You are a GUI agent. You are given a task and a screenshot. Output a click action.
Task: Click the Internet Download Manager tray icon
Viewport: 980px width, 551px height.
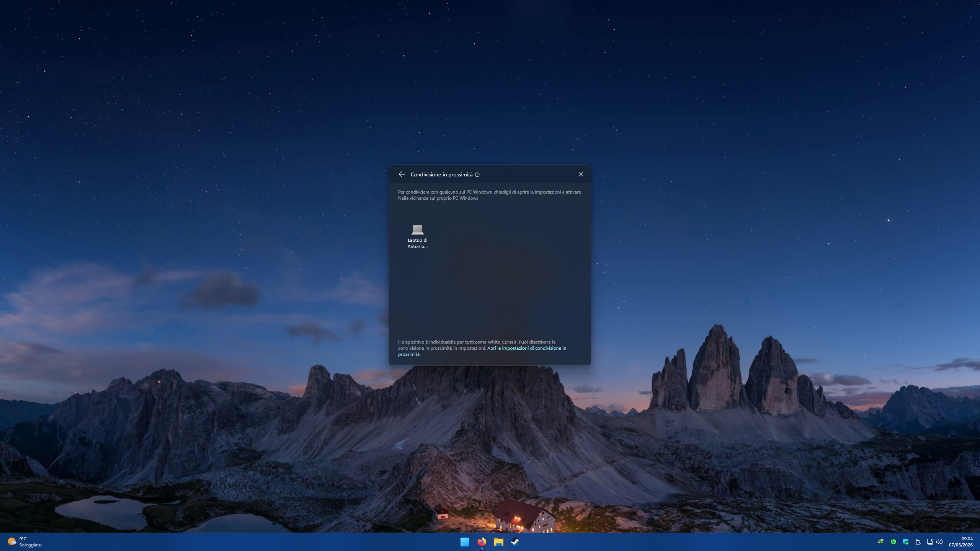(881, 542)
